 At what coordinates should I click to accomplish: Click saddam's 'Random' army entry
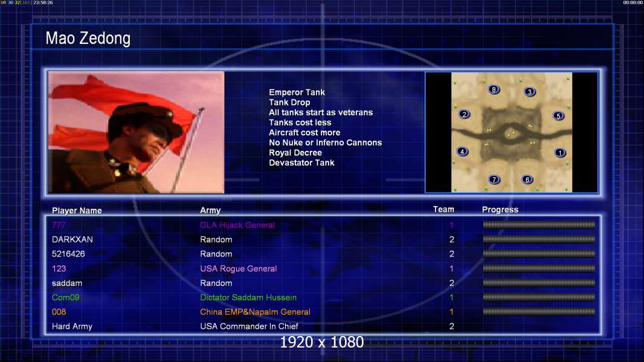[216, 283]
